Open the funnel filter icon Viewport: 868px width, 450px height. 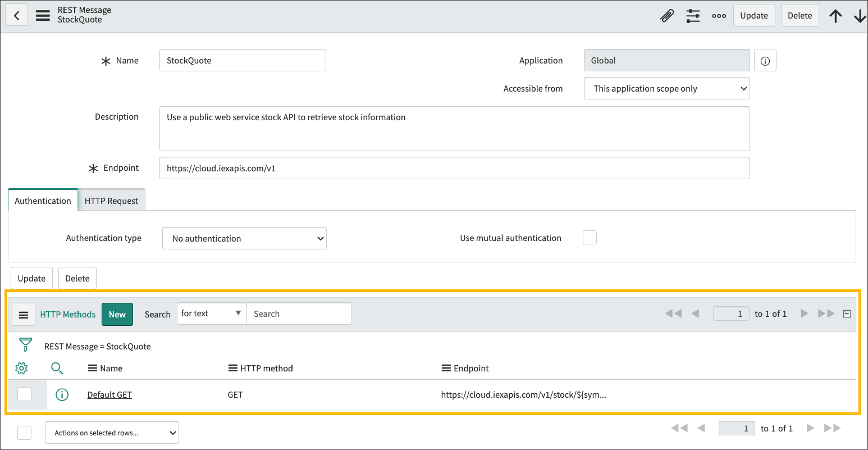coord(25,345)
